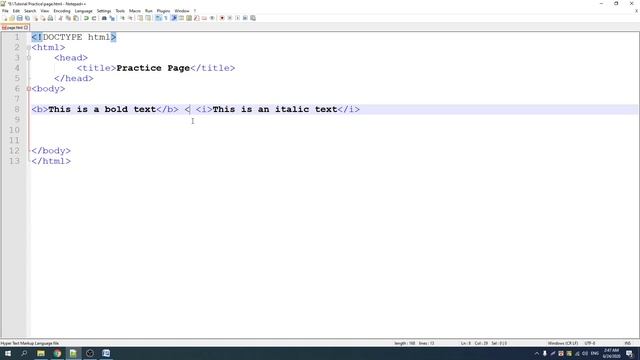The image size is (640, 360).
Task: Toggle Show All Characters pilcrow icon
Action: point(166,18)
